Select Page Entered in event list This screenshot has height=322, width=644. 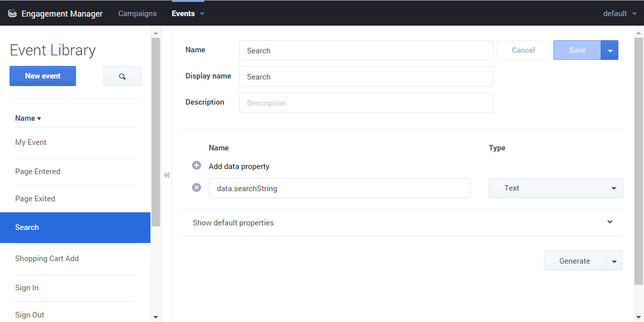(x=38, y=172)
